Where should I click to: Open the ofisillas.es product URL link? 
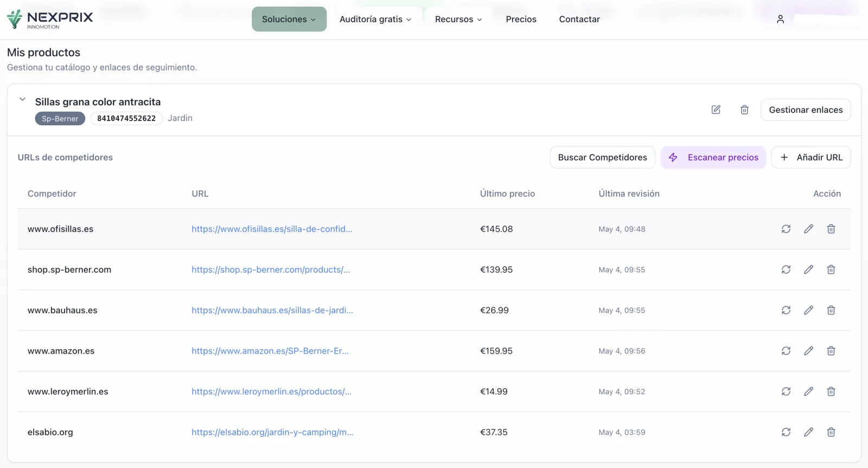point(272,229)
